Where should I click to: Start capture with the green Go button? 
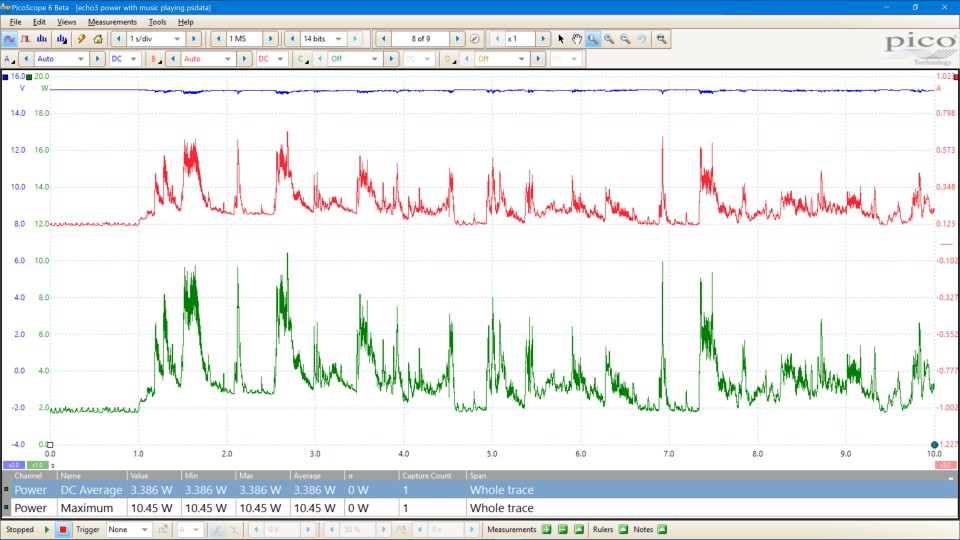point(46,529)
